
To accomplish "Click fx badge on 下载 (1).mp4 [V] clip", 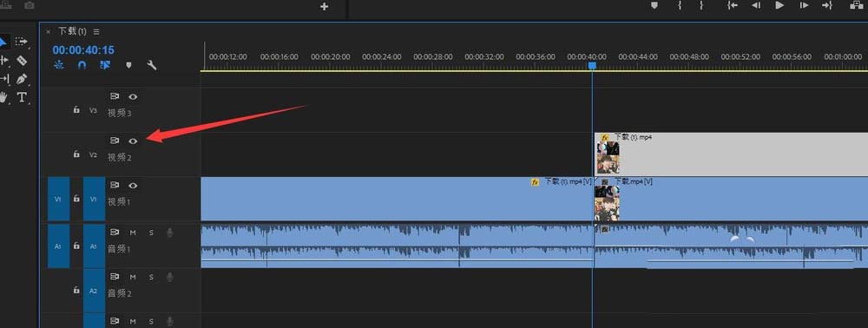I will pos(535,181).
